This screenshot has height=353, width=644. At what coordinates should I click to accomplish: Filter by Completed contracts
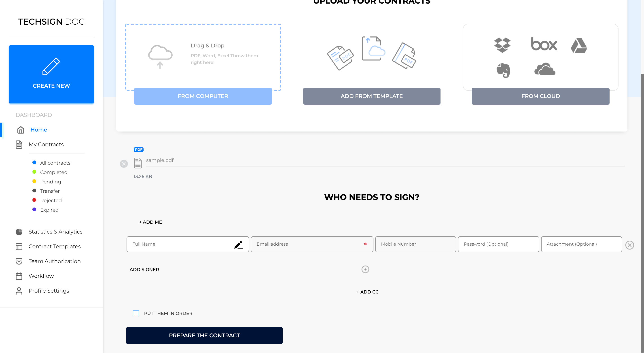[54, 172]
